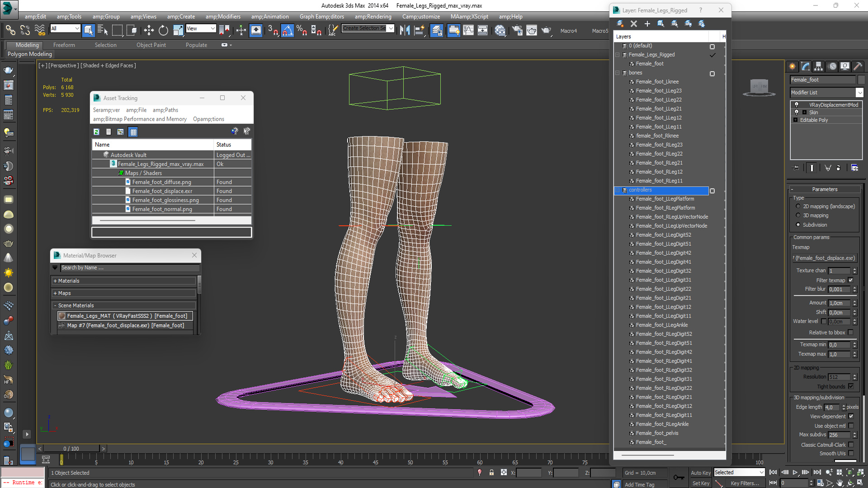
Task: Select 2D mapping (landscape) type
Action: (x=798, y=206)
